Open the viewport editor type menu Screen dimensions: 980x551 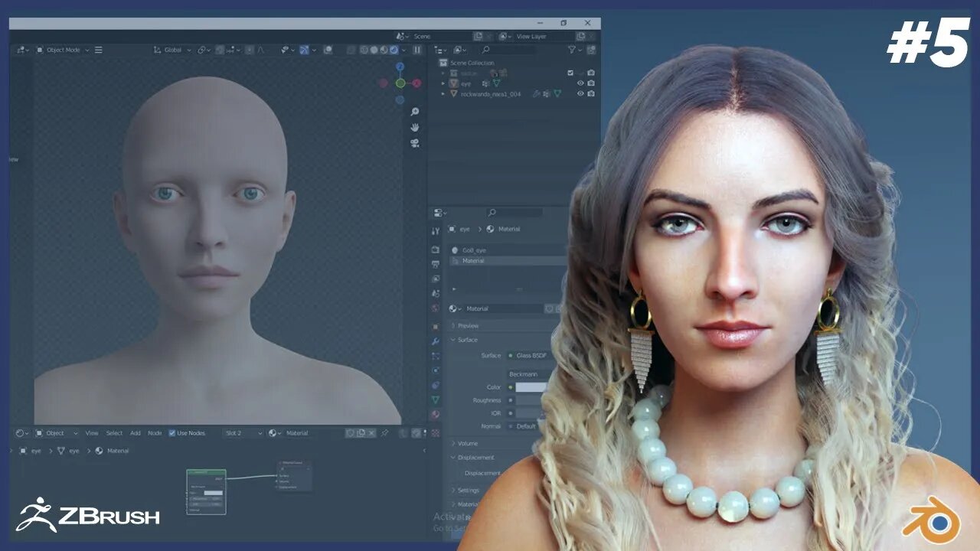pos(21,50)
